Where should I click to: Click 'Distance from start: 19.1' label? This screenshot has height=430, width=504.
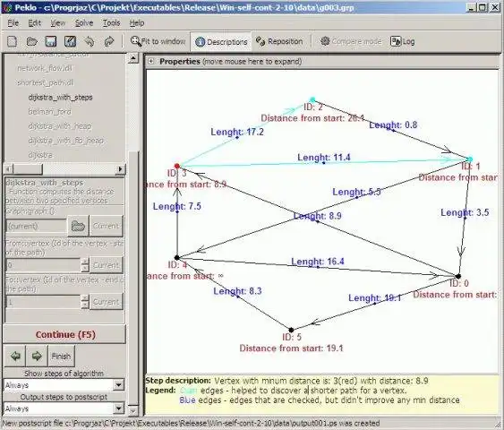coord(291,348)
